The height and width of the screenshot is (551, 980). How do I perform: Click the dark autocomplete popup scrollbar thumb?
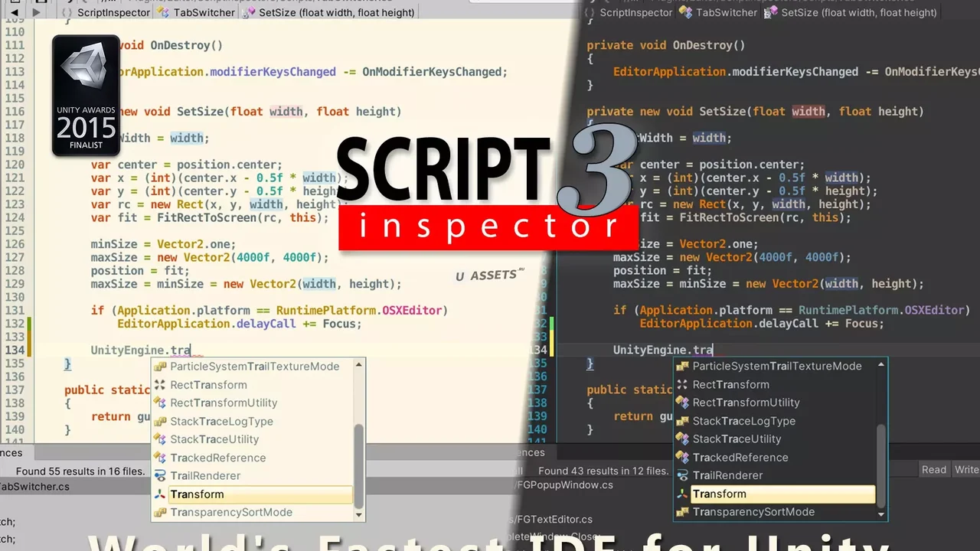(881, 465)
